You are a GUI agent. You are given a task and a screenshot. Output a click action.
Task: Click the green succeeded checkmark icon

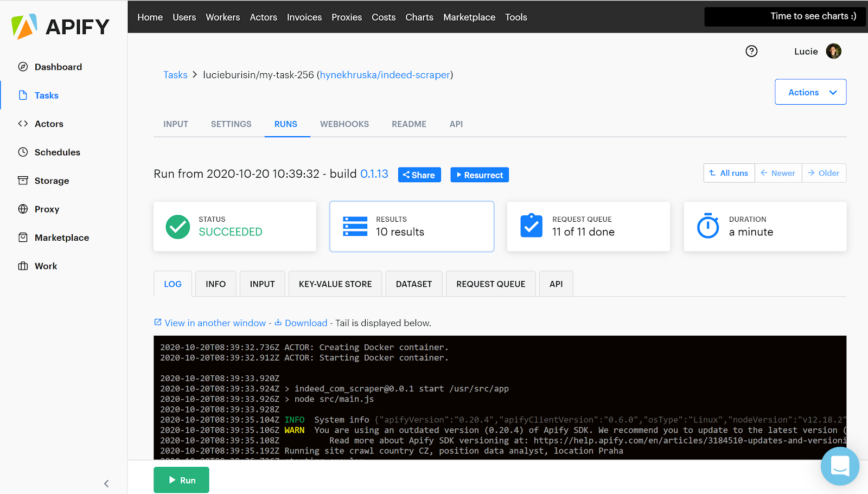point(177,227)
